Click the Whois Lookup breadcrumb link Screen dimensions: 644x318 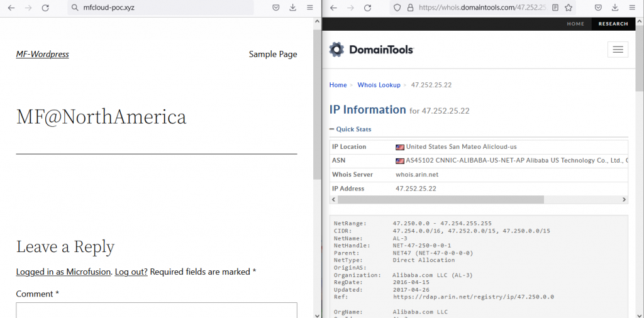379,85
